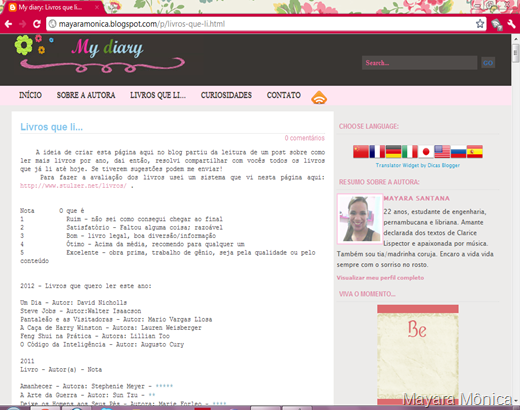
Task: Translate page using the Chinese flag
Action: pyautogui.click(x=361, y=152)
